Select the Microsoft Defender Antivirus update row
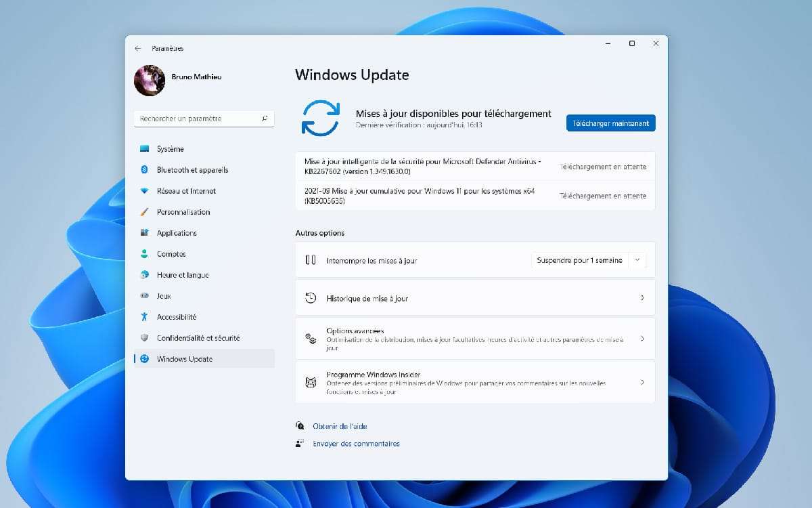The image size is (812, 508). click(475, 166)
